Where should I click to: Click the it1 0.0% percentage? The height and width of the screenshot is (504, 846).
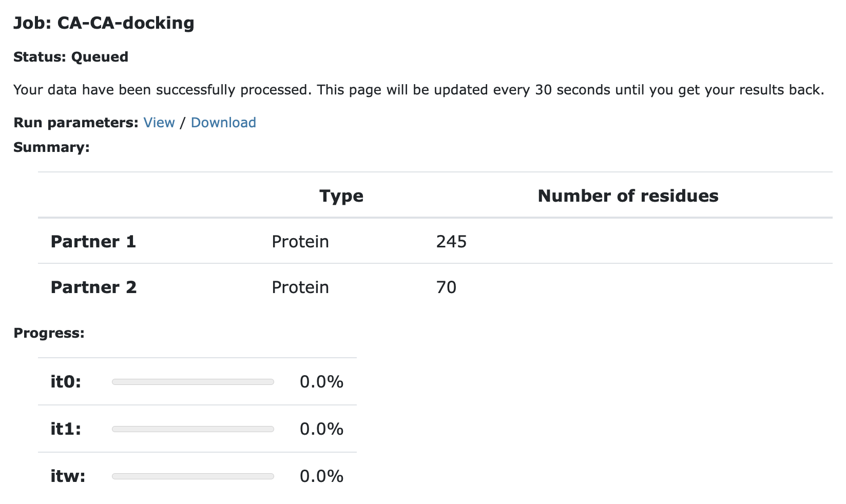click(x=321, y=429)
